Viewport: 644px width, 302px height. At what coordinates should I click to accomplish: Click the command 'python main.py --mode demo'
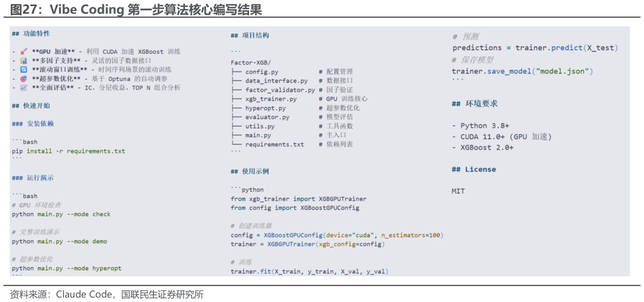click(x=59, y=241)
